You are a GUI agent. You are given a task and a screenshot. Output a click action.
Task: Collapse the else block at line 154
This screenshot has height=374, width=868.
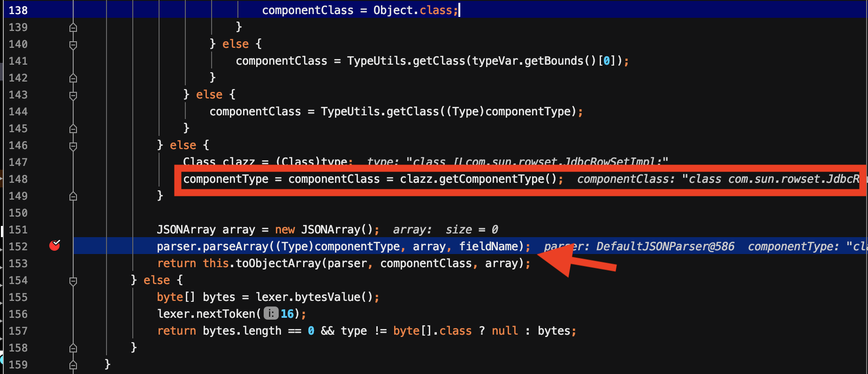[73, 281]
